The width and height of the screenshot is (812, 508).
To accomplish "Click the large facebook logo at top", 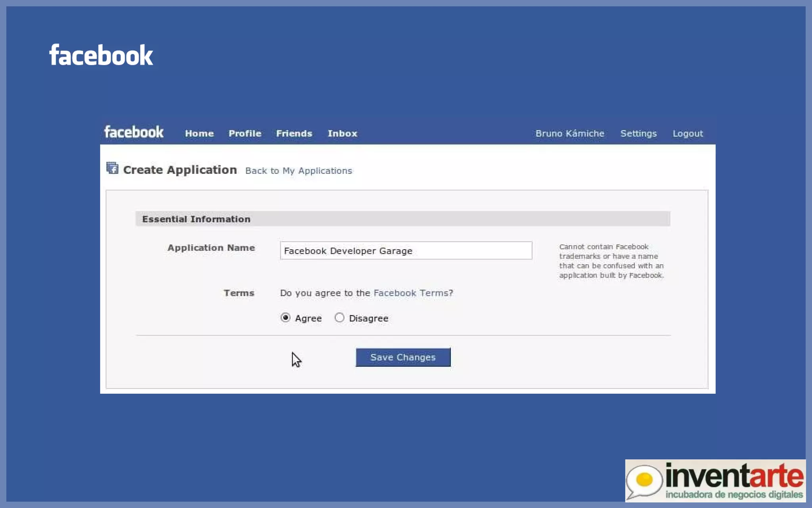I will coord(101,55).
